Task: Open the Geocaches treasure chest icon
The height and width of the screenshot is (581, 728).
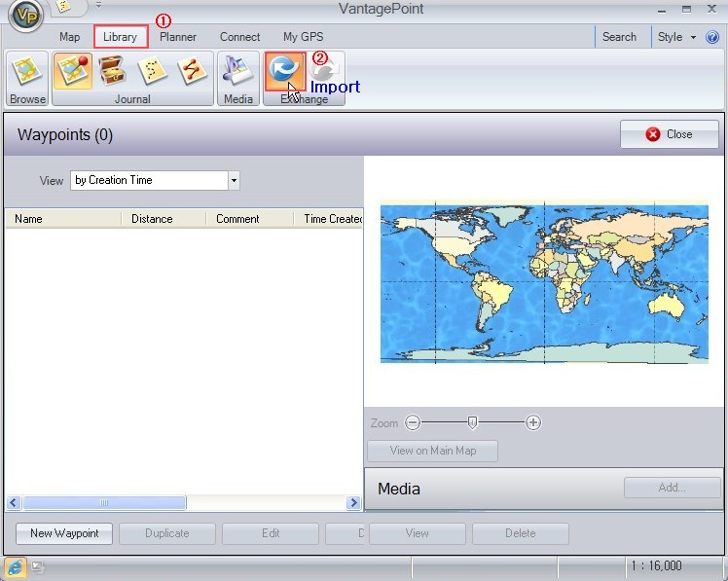Action: click(112, 71)
